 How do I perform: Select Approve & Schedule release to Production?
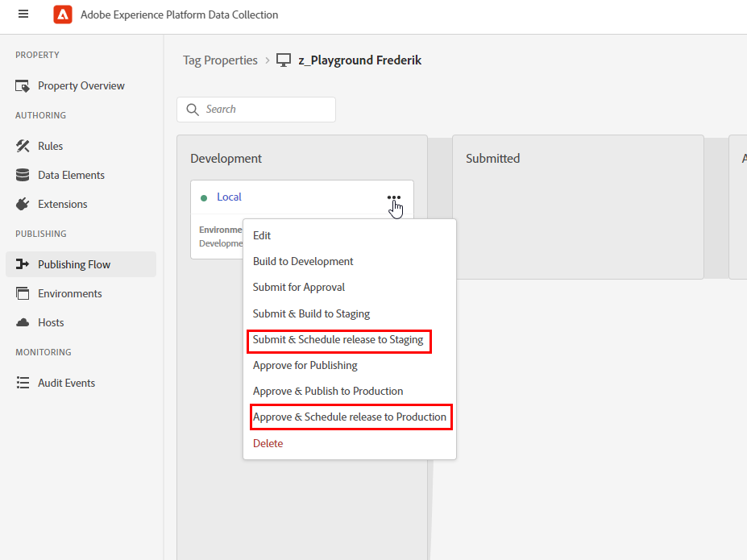click(x=349, y=417)
